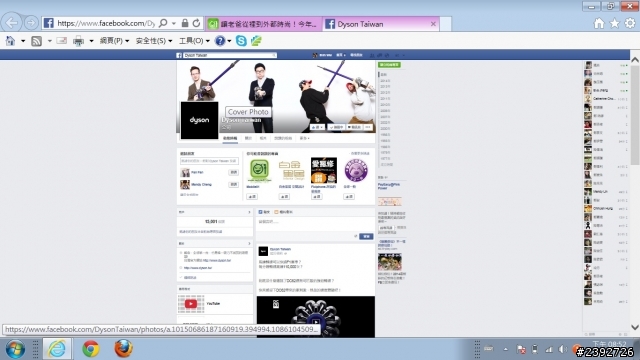Open the Print dropdown arrow
The width and height of the screenshot is (640, 360).
tap(91, 41)
